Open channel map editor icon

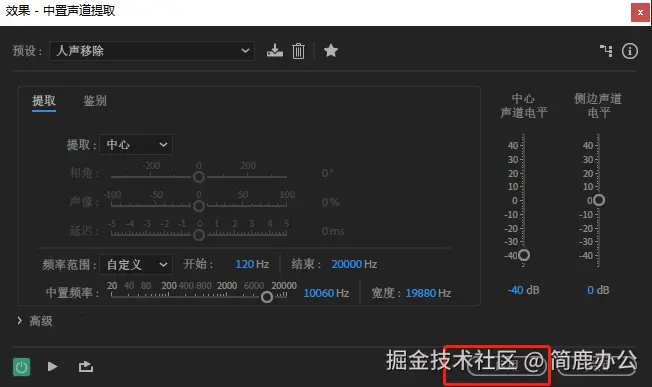pyautogui.click(x=606, y=51)
